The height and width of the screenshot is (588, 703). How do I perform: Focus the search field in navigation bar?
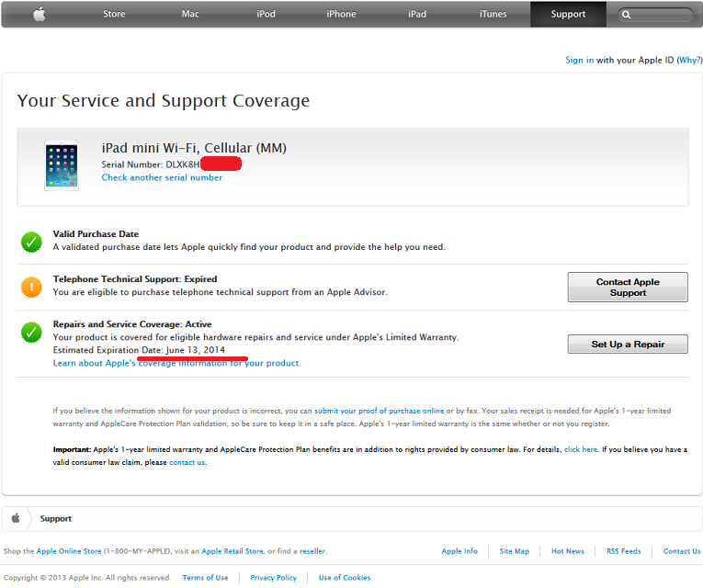point(655,15)
